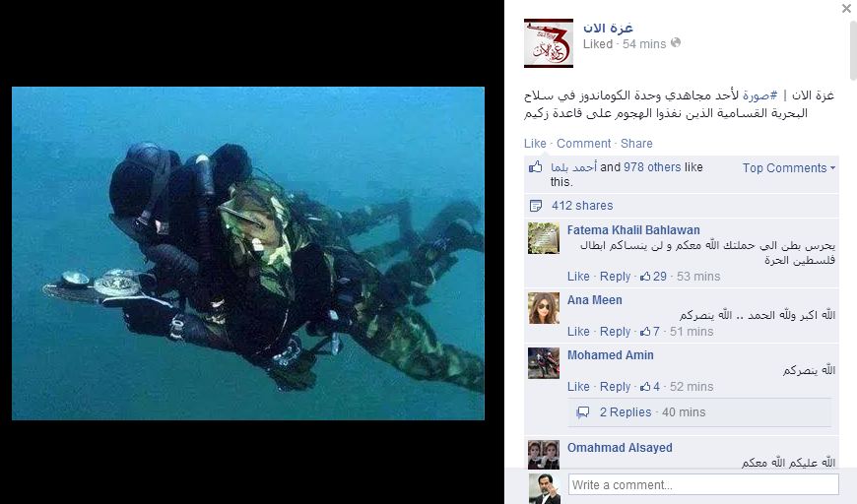The image size is (857, 504).
Task: Open the 29 likes count on Fatema's comment
Action: click(x=654, y=277)
